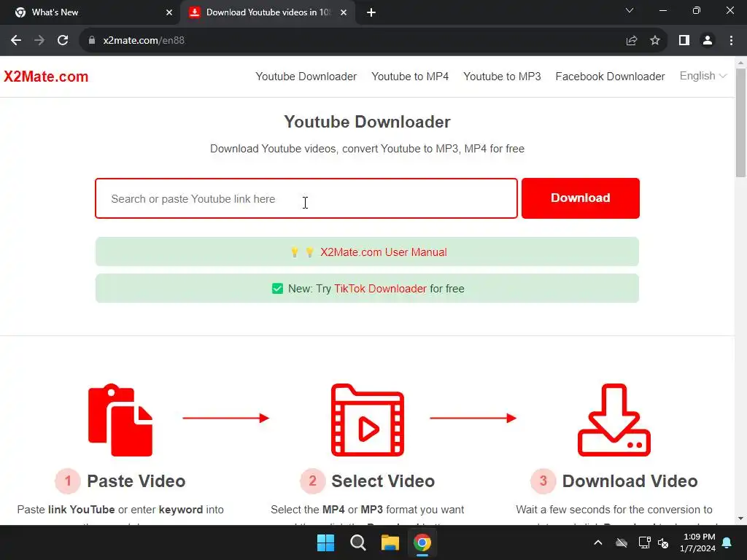Open Youtube to MP4 nav link

pos(410,76)
